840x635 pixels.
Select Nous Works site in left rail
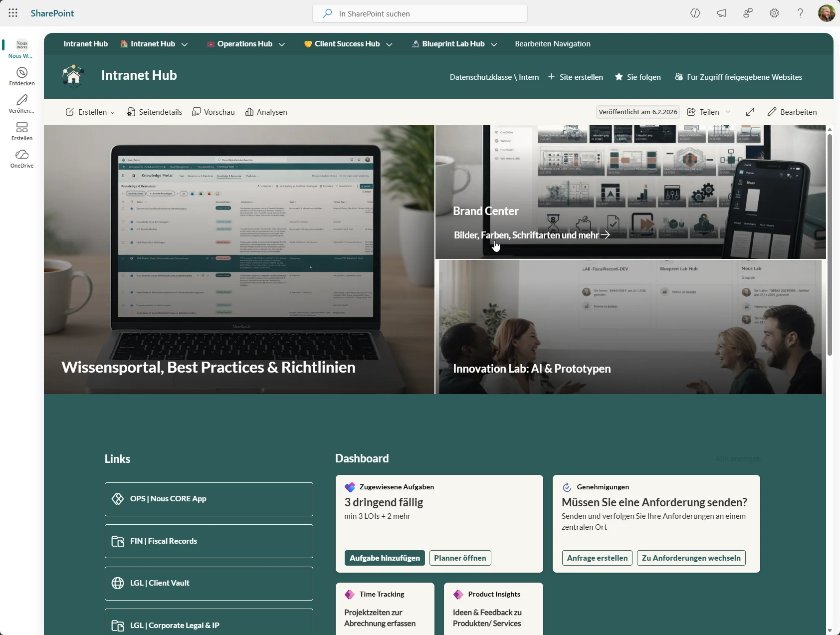tap(22, 49)
